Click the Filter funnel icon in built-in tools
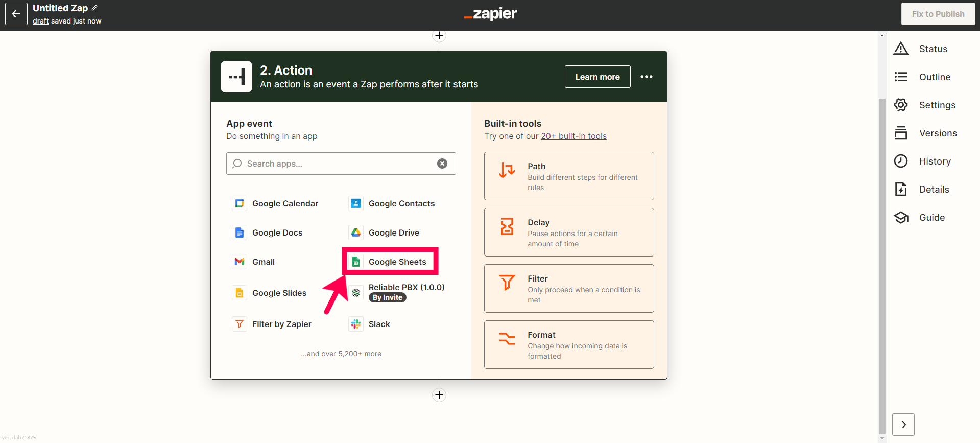The height and width of the screenshot is (443, 980). point(507,283)
